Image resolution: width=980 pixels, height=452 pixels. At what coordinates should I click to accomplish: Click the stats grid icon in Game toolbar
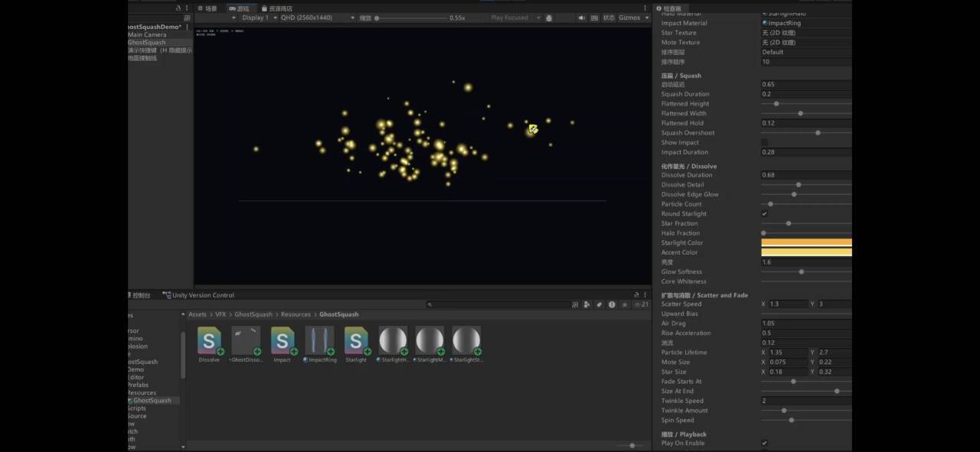[x=594, y=18]
